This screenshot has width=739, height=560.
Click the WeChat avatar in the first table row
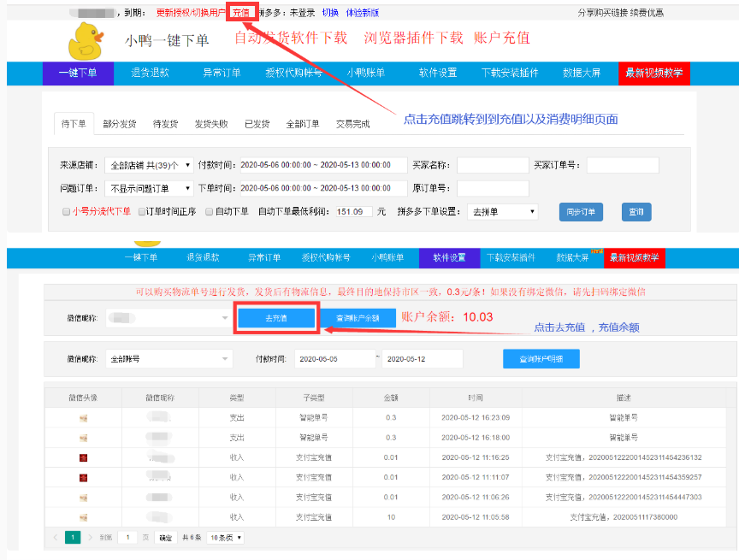[x=83, y=417]
